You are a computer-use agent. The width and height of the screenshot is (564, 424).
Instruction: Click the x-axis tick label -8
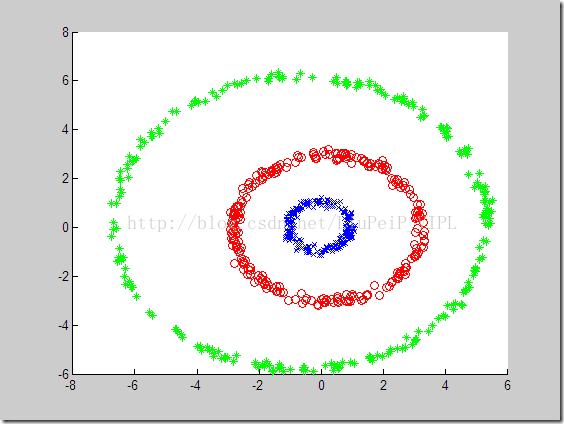(70, 386)
